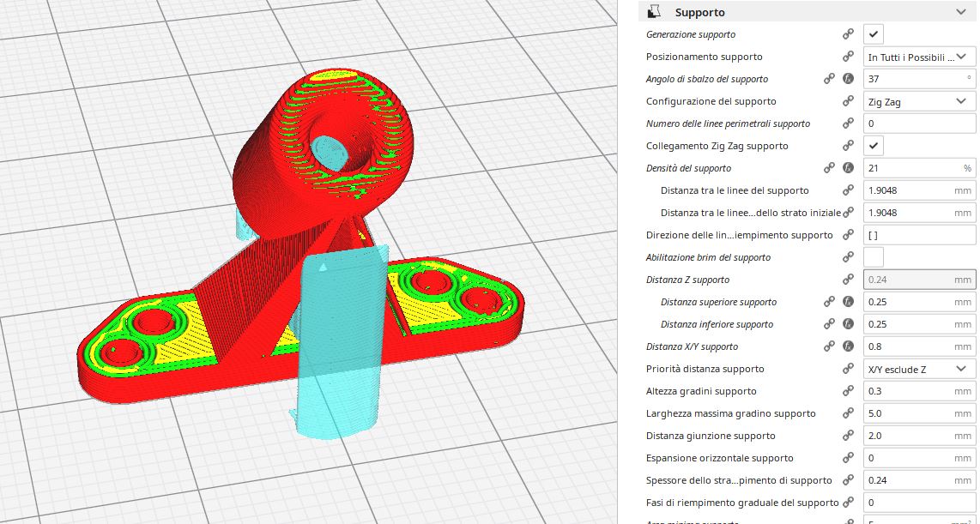This screenshot has width=980, height=524.
Task: Click link icon for Densità del supporto
Action: pyautogui.click(x=829, y=168)
